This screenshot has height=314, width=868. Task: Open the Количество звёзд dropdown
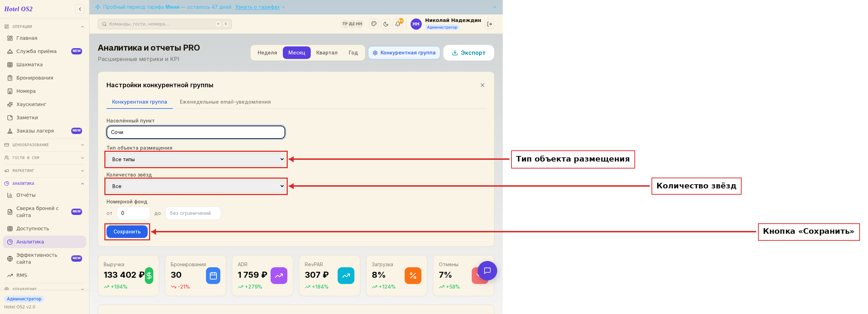[196, 186]
